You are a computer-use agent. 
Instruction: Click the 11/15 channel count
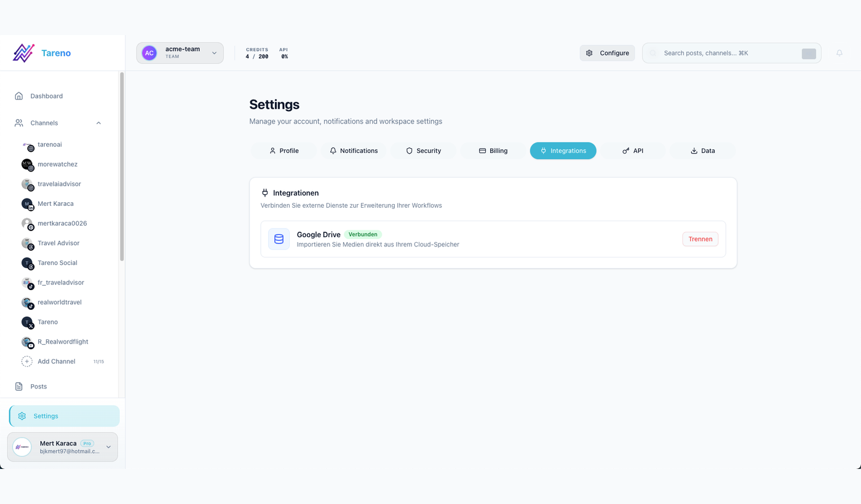click(98, 361)
